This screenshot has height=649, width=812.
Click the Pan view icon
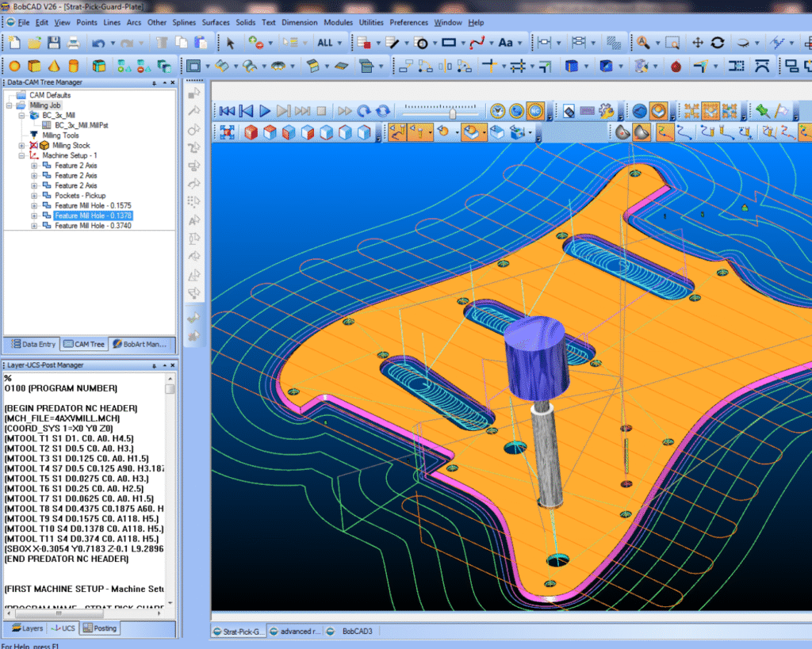[698, 43]
